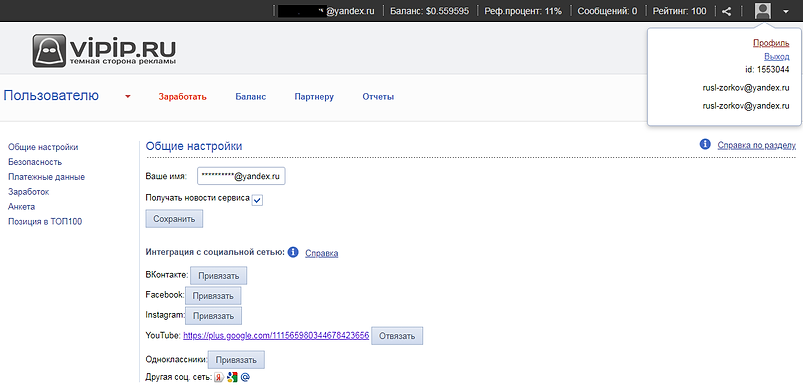Open Справка link for social integration
The width and height of the screenshot is (803, 390).
coord(322,253)
